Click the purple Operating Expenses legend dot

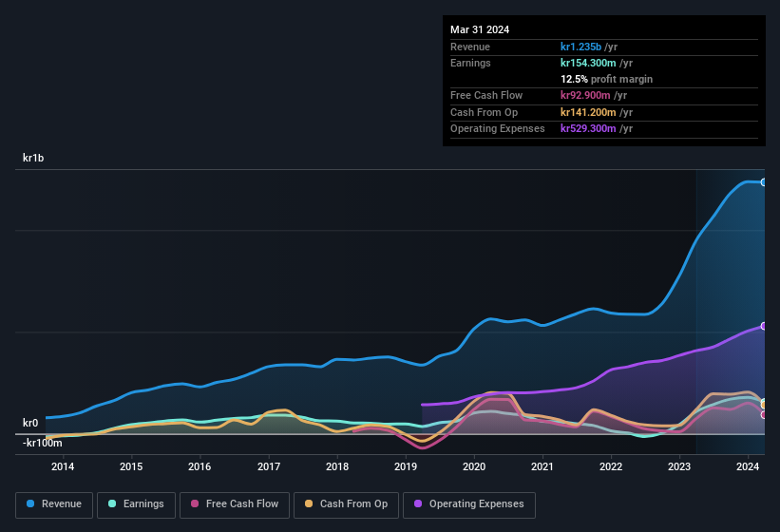[x=419, y=504]
